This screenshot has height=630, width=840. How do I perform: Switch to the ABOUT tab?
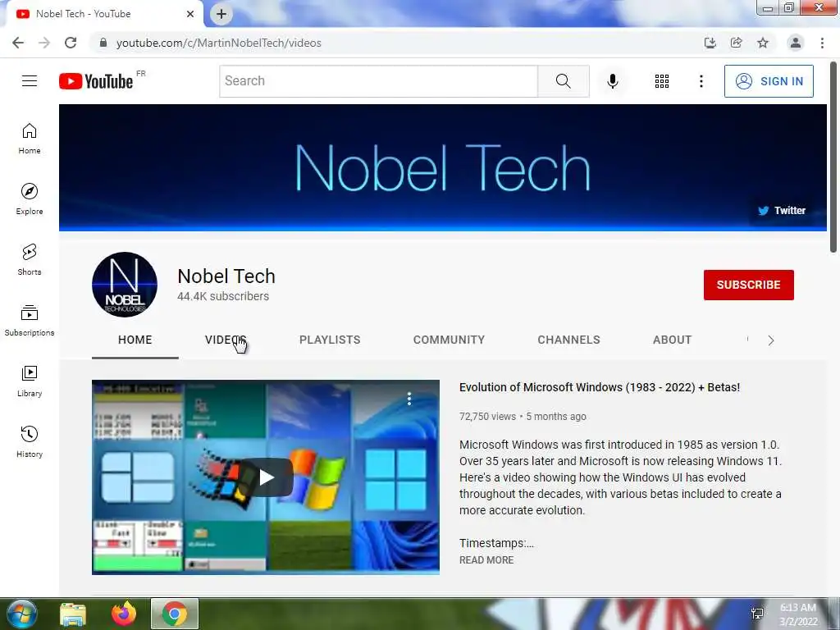[672, 340]
